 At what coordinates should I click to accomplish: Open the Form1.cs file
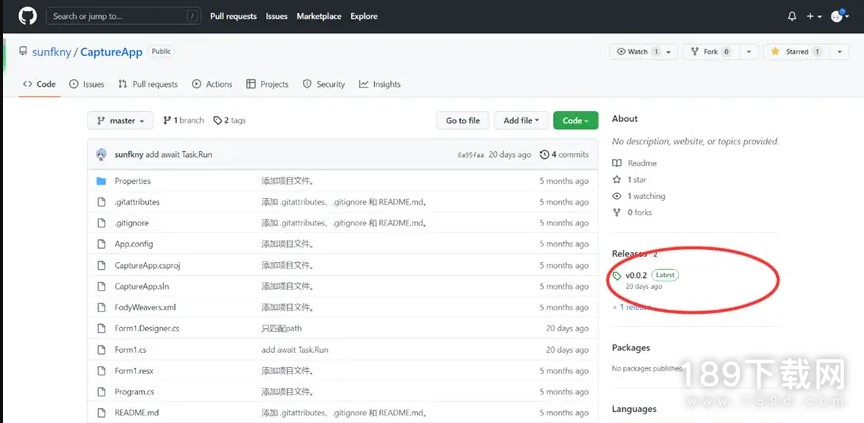pos(130,350)
